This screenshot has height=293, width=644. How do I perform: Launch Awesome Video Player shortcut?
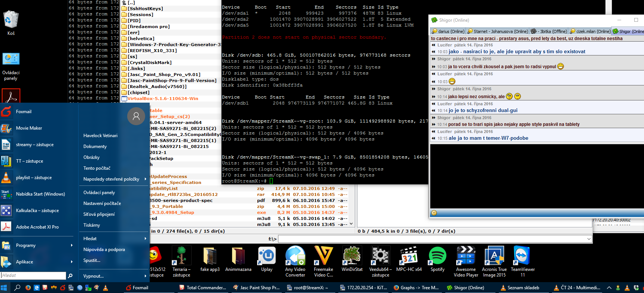tap(466, 262)
